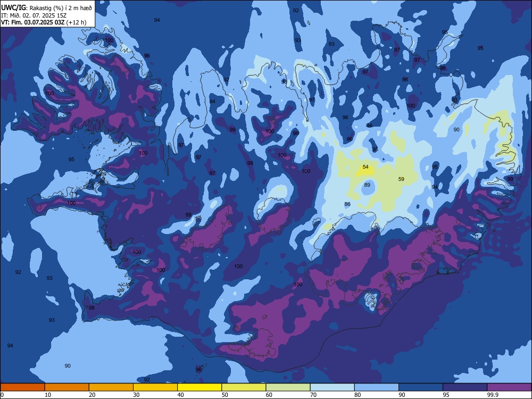This screenshot has height=399, width=532.
Task: Select the orange 10–20 legend swatch
Action: (67, 387)
